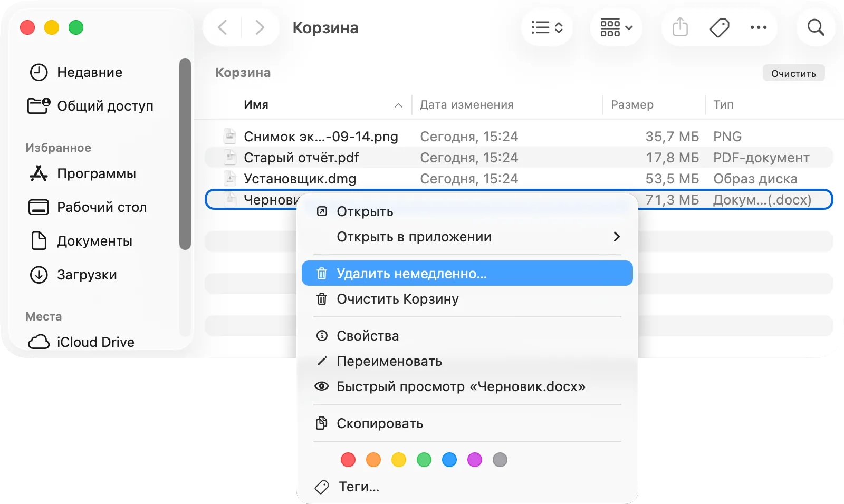Image resolution: width=844 pixels, height=504 pixels.
Task: Click the Докум…(.docx) type cell
Action: pos(762,200)
